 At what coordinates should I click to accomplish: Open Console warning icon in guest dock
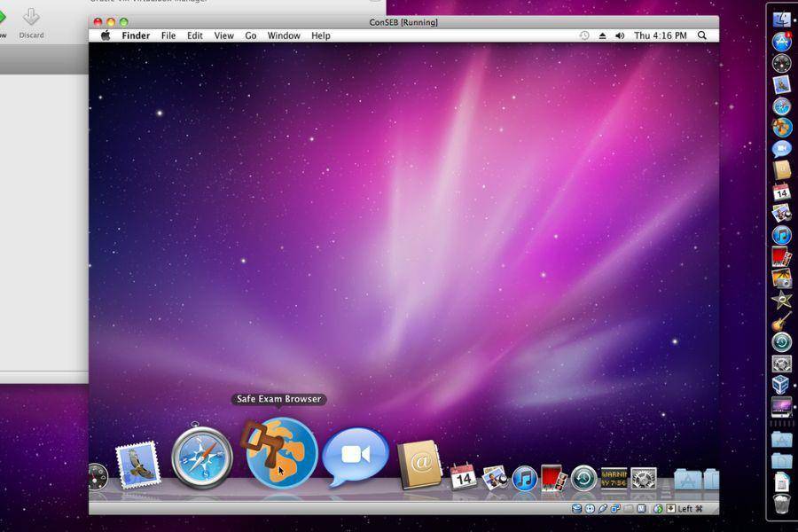(x=614, y=478)
